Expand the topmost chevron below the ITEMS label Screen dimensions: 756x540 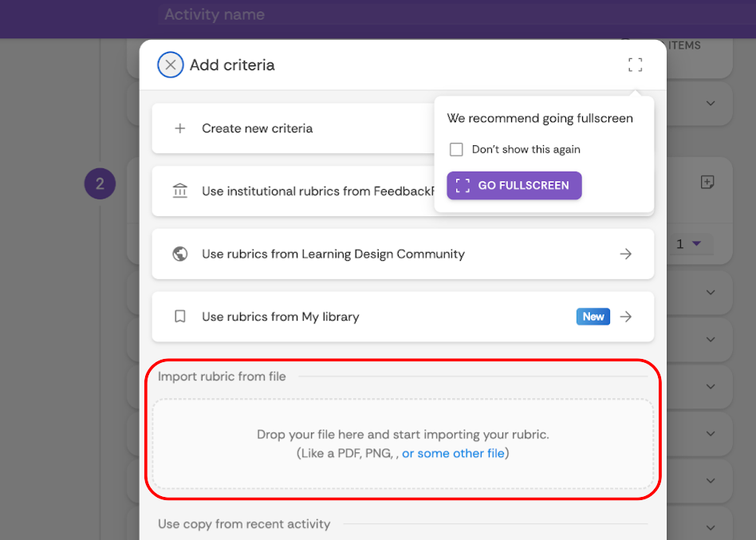[711, 104]
